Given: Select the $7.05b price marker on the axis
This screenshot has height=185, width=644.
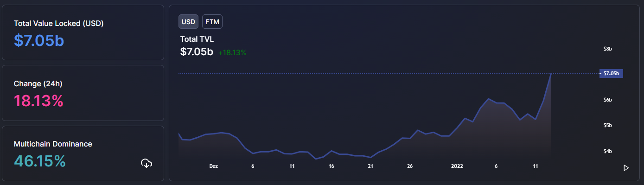Looking at the screenshot, I should 612,73.
